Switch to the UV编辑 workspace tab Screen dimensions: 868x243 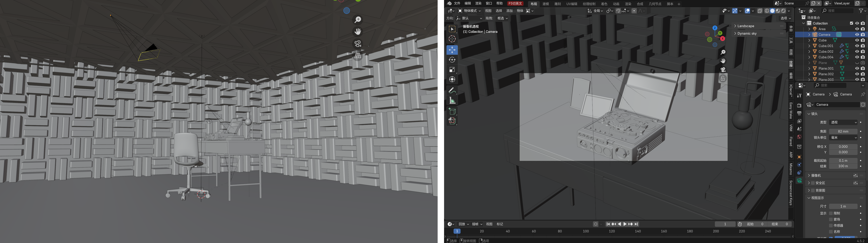(572, 4)
